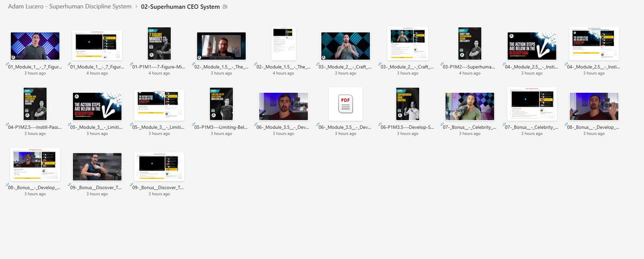Open the 02-_Module_1.5 video thumbnail of the bearded man
Image resolution: width=644 pixels, height=259 pixels.
221,46
